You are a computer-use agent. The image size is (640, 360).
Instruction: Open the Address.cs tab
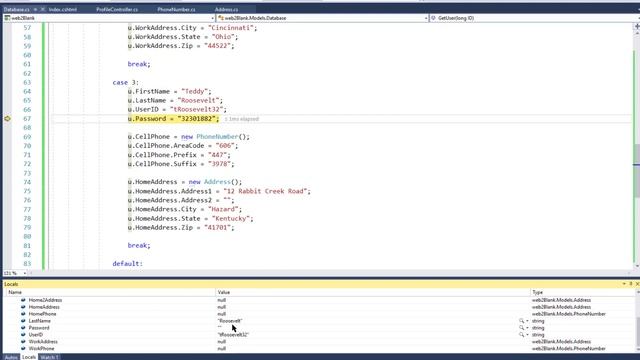pos(227,9)
